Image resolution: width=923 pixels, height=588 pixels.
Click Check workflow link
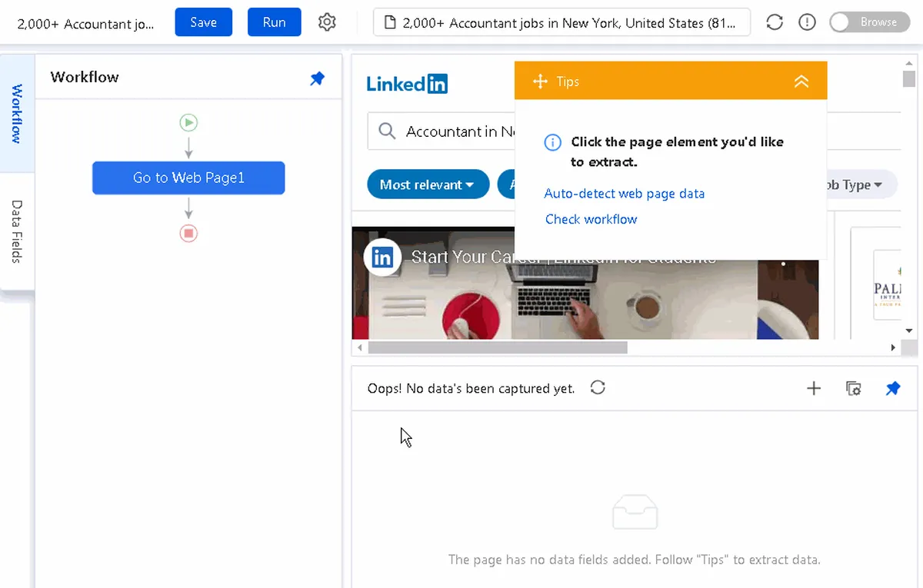click(x=591, y=219)
